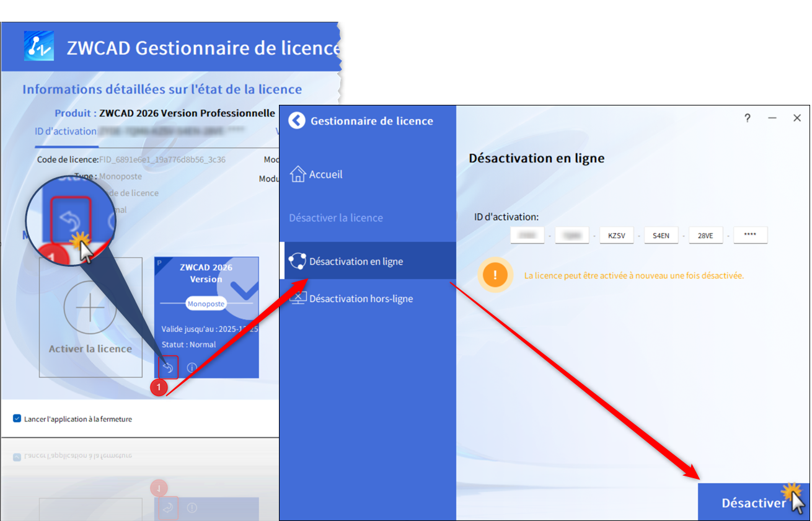
Task: Click the deactivate arrow icon on license card
Action: coord(167,367)
